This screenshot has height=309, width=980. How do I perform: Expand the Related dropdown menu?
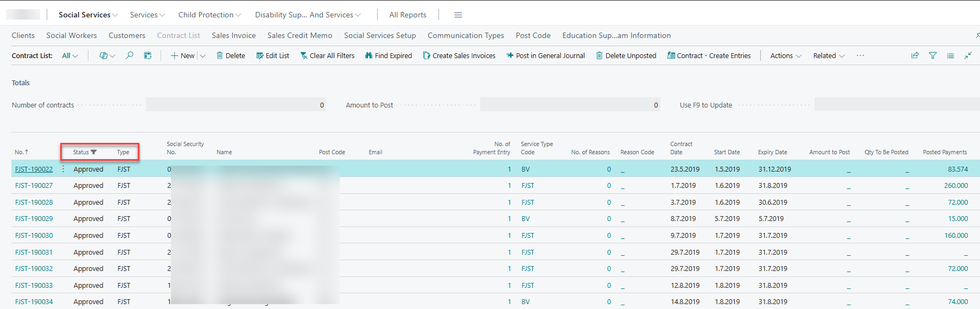pos(828,55)
